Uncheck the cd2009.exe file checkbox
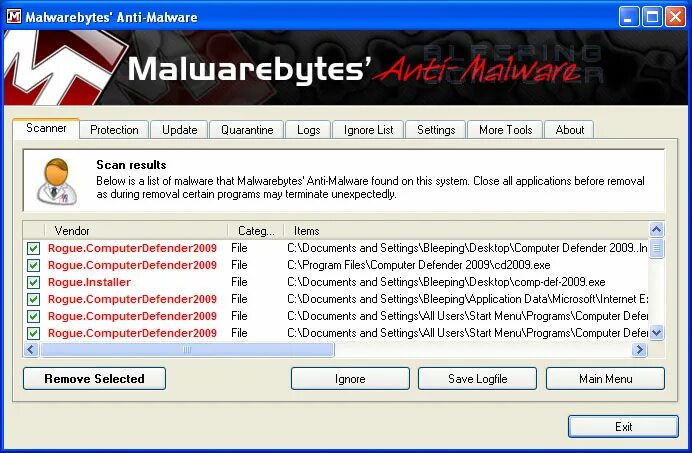The width and height of the screenshot is (692, 453). (33, 265)
